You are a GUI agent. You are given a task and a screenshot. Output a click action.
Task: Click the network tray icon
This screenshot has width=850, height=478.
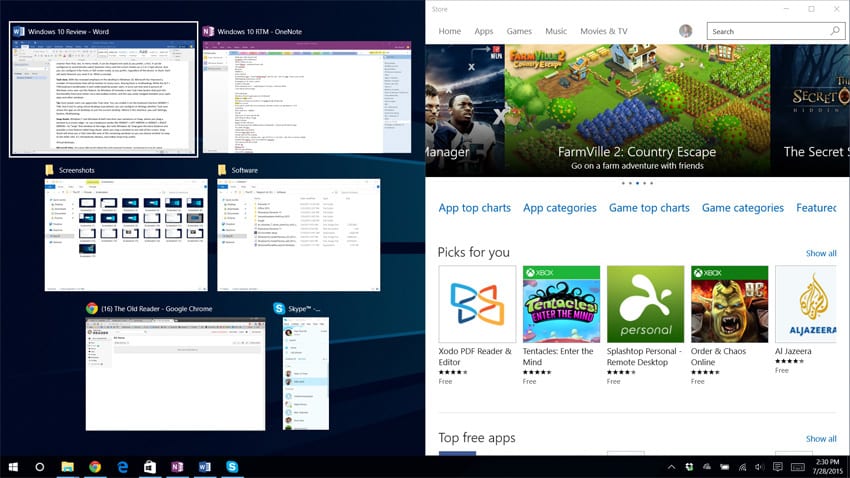click(x=742, y=467)
